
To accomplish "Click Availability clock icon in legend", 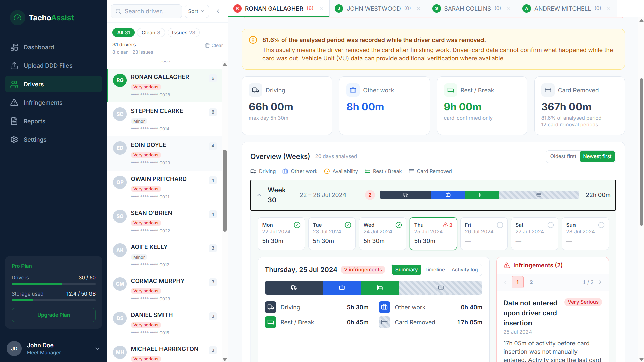I will 327,171.
